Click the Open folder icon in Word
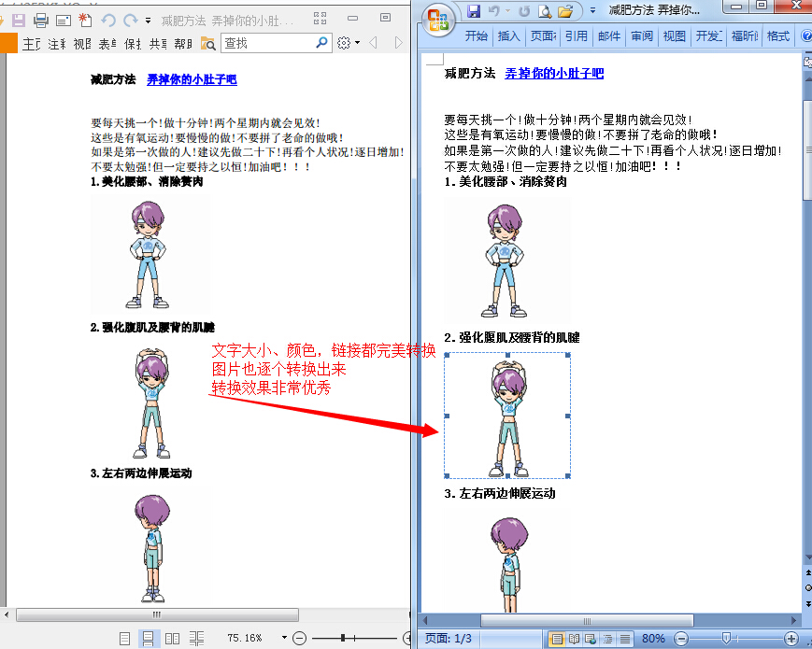 point(565,11)
